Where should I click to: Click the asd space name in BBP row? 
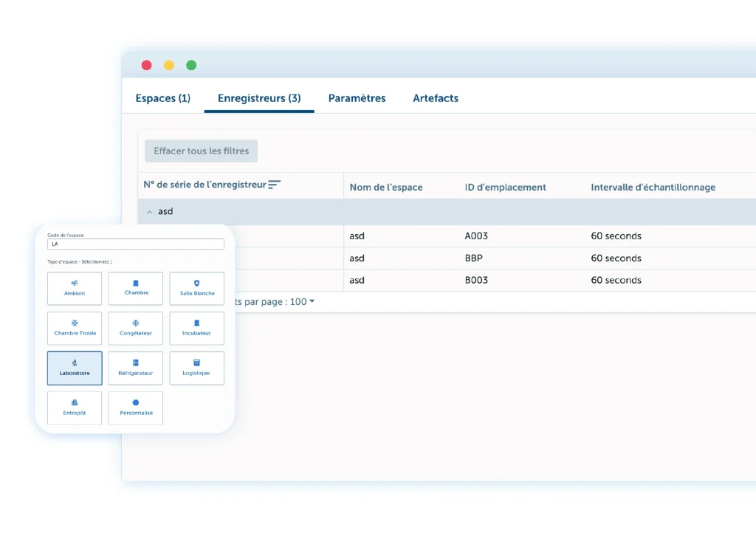[x=357, y=258]
